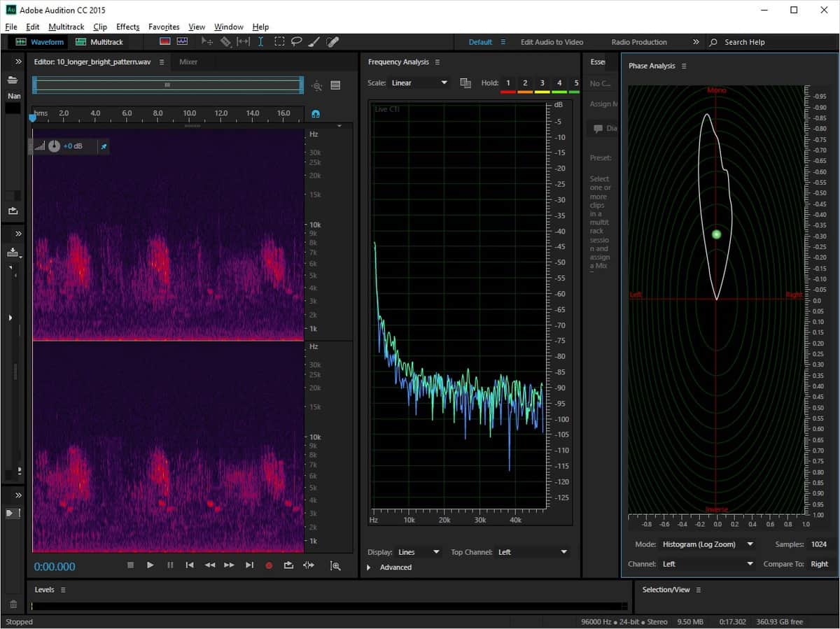This screenshot has width=840, height=629.
Task: Click the +0 dB volume knob
Action: [54, 146]
